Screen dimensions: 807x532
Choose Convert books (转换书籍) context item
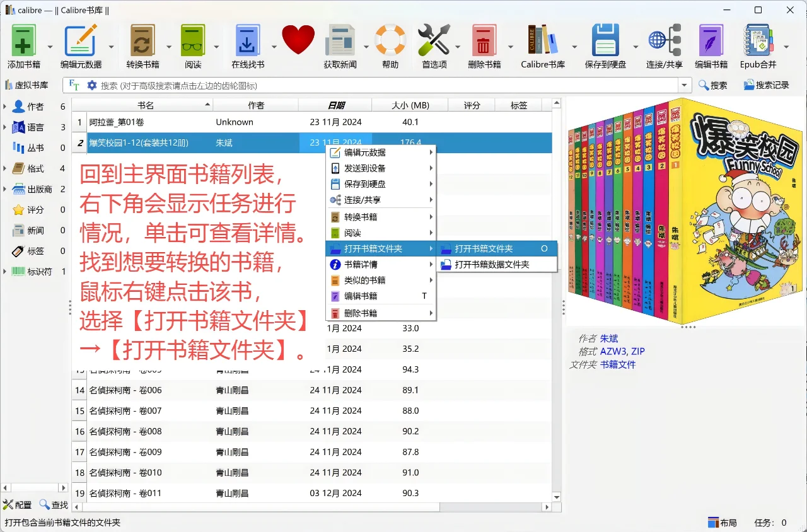381,217
